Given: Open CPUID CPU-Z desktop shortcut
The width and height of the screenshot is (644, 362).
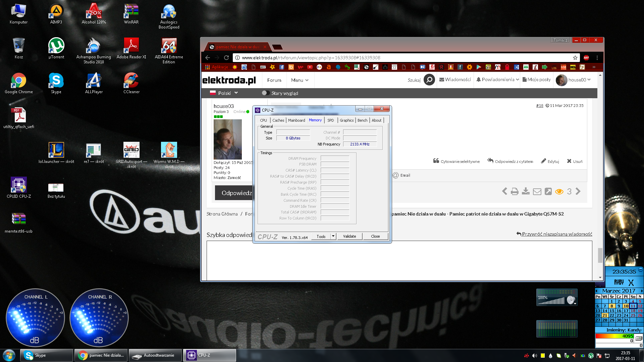Looking at the screenshot, I should point(19,188).
